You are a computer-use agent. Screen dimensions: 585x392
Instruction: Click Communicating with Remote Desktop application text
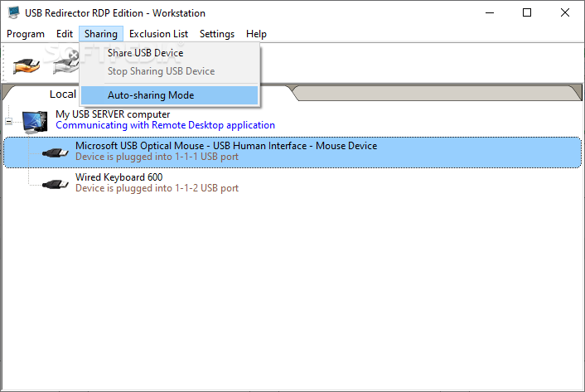pyautogui.click(x=165, y=125)
